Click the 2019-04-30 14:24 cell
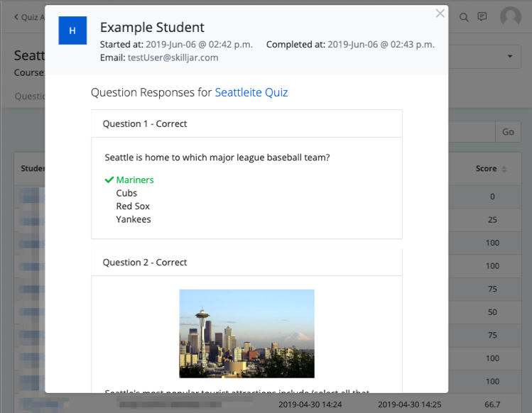The image size is (532, 413). [310, 404]
